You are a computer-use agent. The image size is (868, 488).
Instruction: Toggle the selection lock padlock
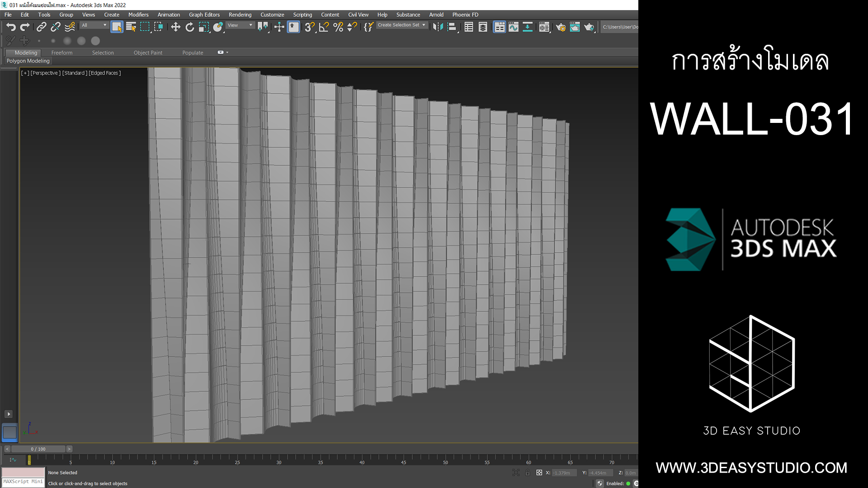point(528,473)
